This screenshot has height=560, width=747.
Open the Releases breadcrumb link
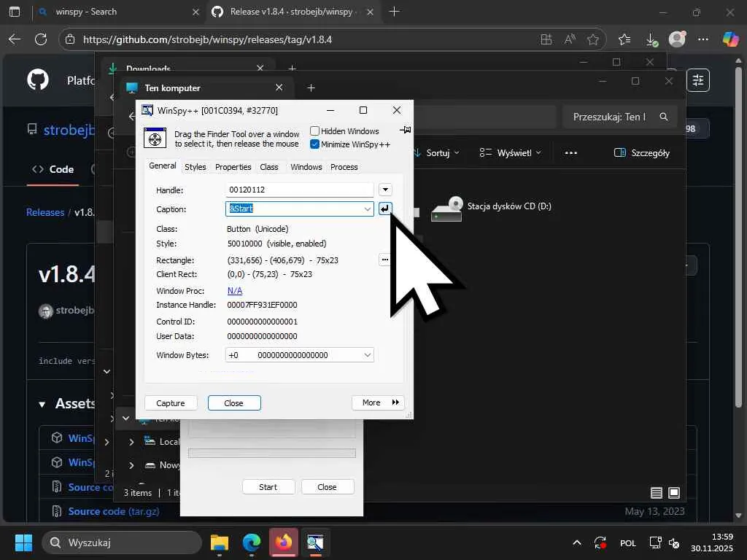tap(45, 212)
